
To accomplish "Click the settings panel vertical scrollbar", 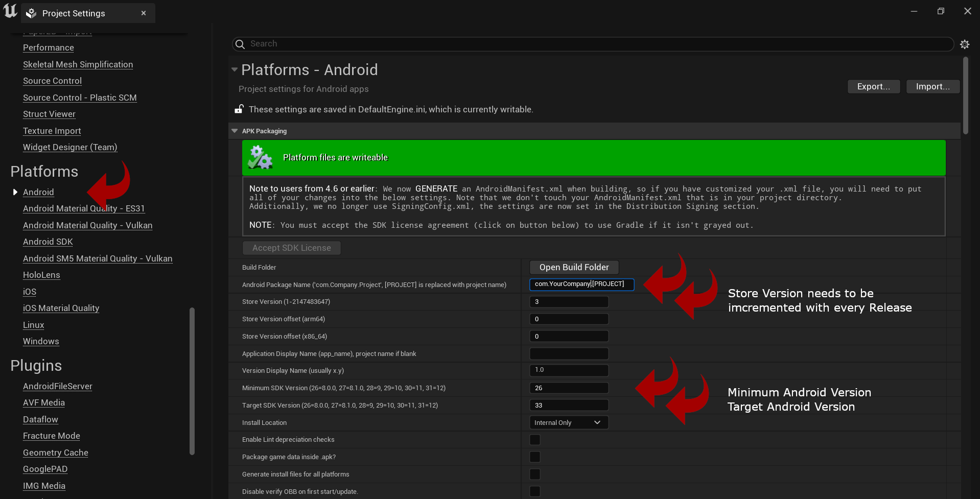I will (965, 96).
